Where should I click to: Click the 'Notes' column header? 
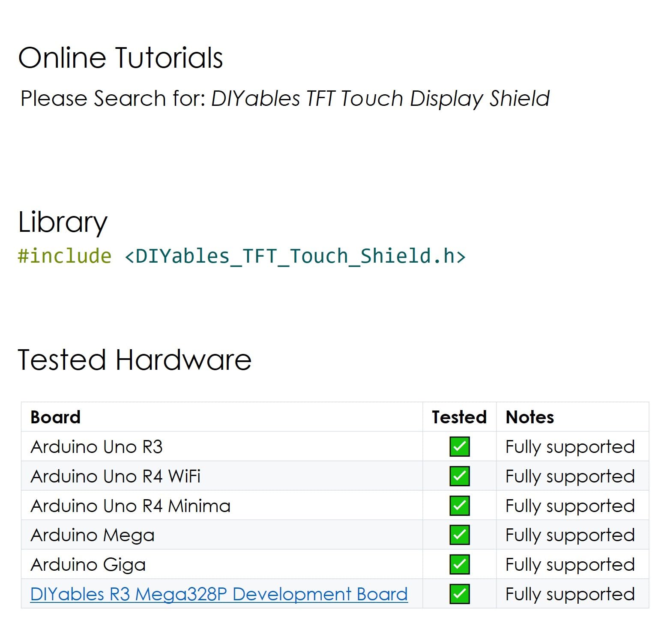[530, 417]
